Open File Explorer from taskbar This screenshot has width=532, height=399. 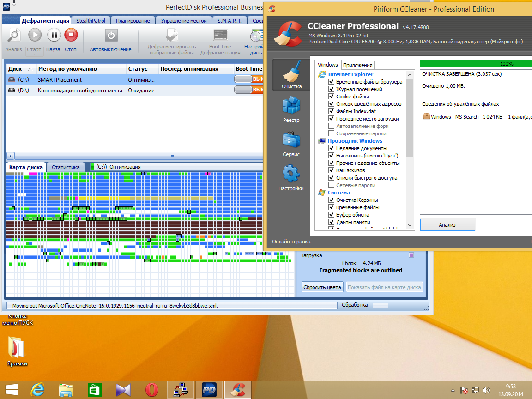[x=66, y=390]
